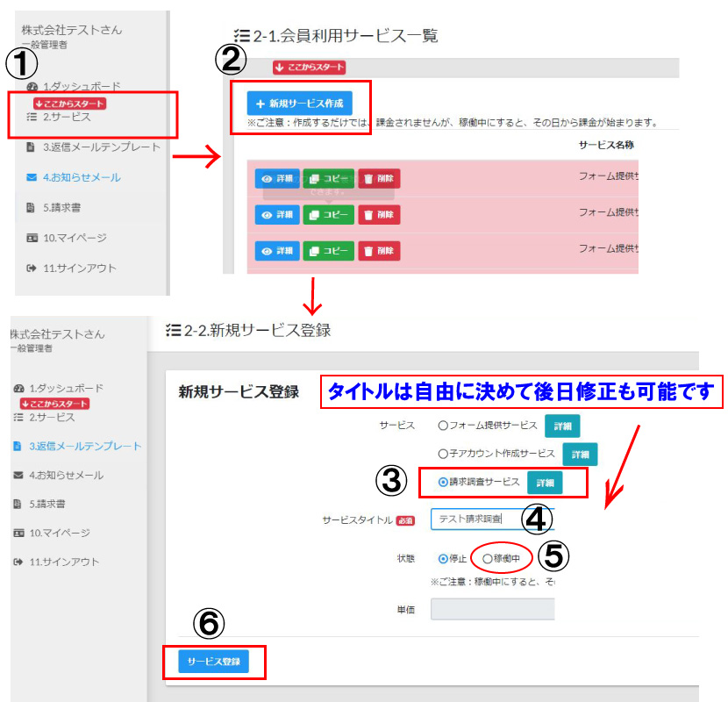Click the 新規サービス作成 button
728x702 pixels.
pyautogui.click(x=299, y=104)
